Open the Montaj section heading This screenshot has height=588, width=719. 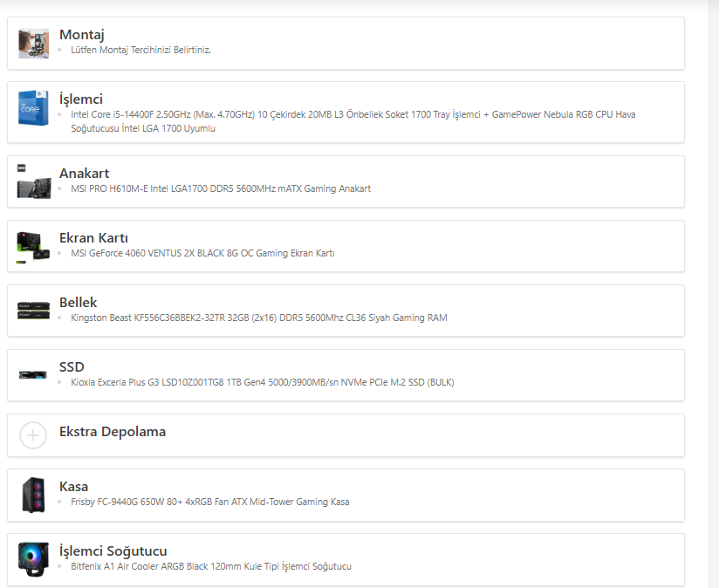pos(82,35)
